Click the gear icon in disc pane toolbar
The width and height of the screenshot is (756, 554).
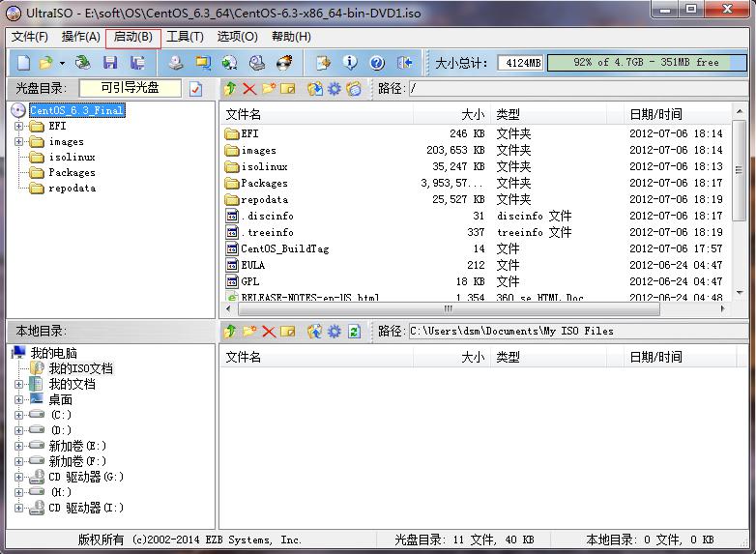click(x=334, y=89)
